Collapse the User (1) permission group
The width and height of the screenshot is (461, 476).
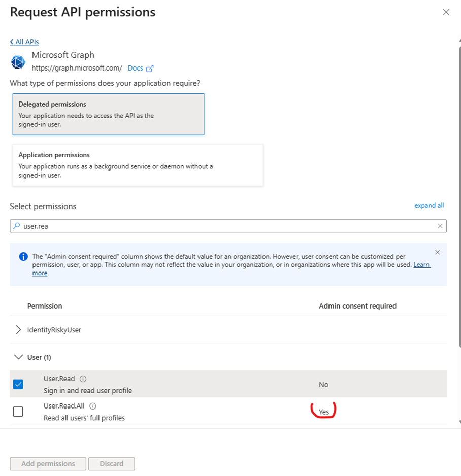[18, 357]
